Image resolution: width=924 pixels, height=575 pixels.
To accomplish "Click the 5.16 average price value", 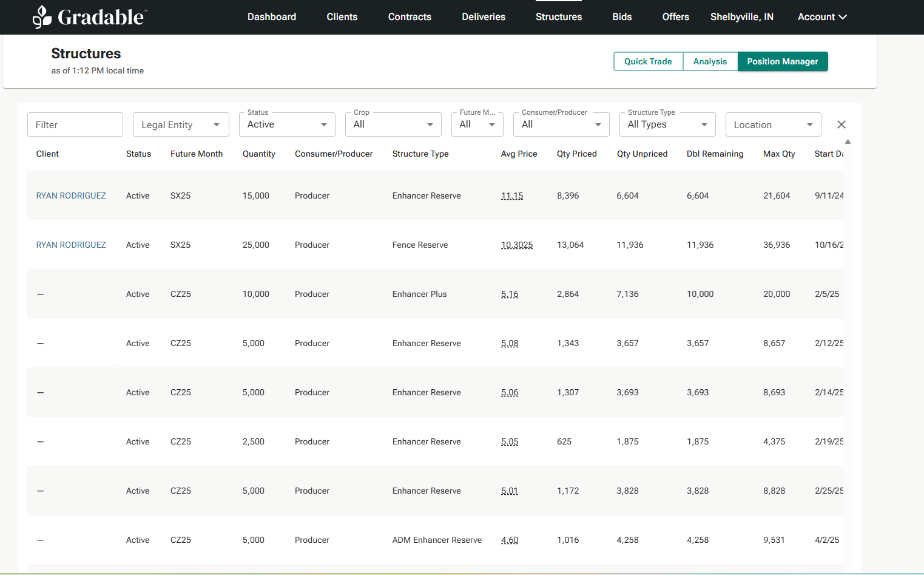I will point(510,294).
